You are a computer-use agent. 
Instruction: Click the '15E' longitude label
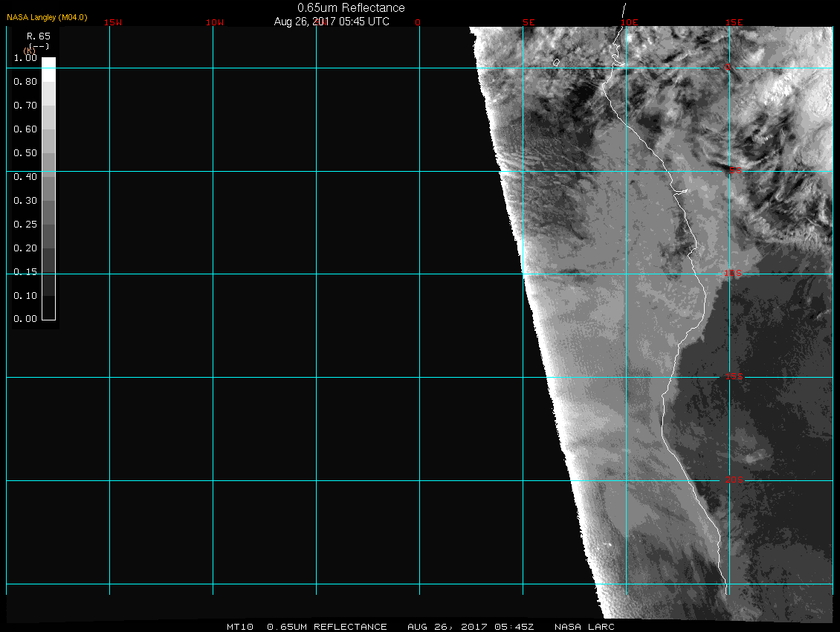[734, 22]
